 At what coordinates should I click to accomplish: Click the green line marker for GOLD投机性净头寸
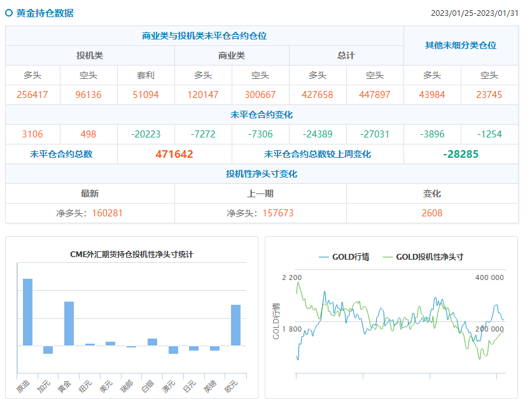(388, 257)
